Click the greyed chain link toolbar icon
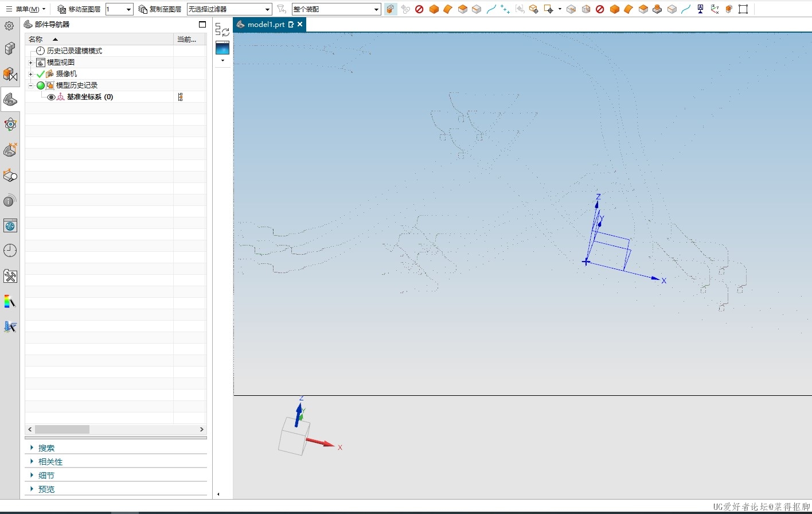 point(405,9)
